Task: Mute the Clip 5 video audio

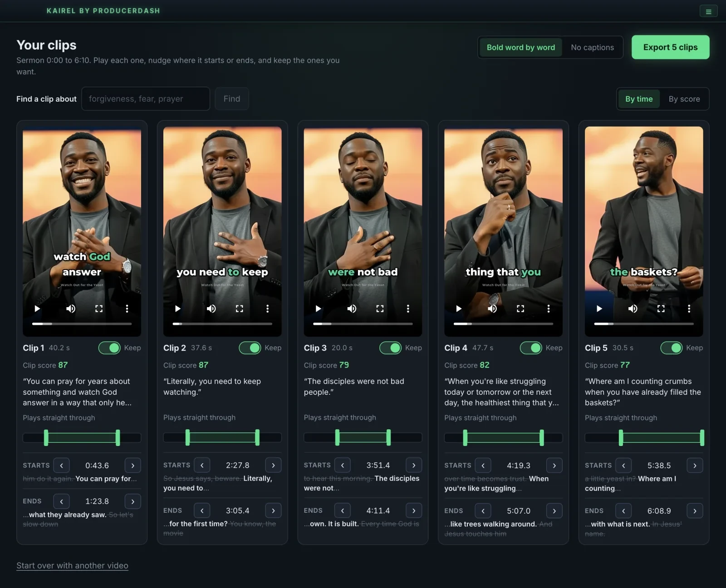Action: coord(633,309)
